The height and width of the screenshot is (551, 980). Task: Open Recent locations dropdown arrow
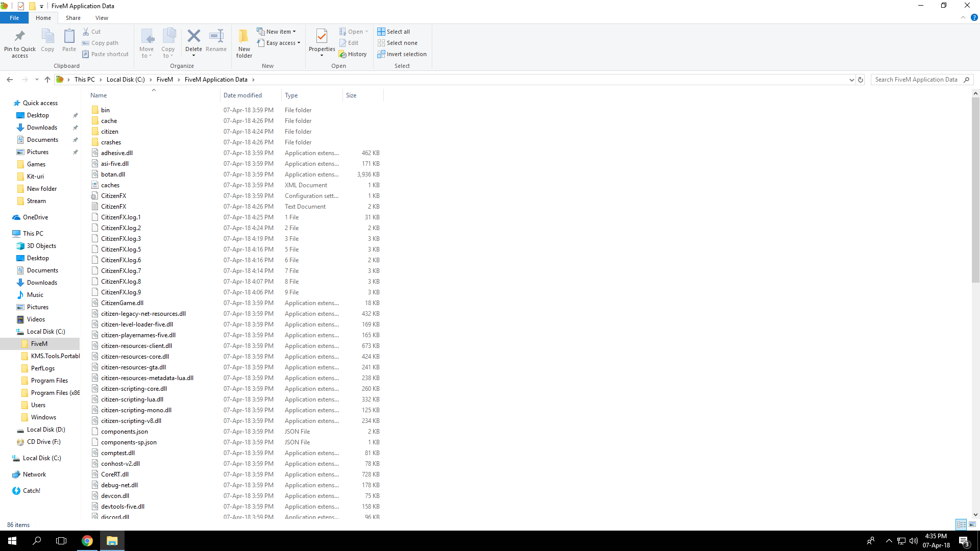(37, 80)
